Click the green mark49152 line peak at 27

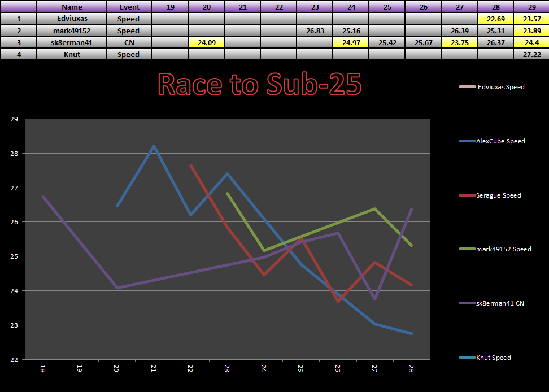[x=374, y=209]
